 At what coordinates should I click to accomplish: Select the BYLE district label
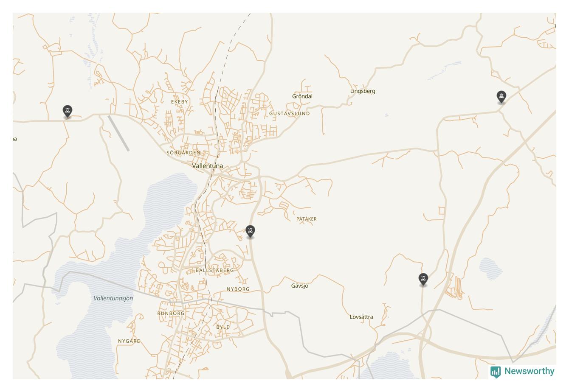(x=223, y=327)
